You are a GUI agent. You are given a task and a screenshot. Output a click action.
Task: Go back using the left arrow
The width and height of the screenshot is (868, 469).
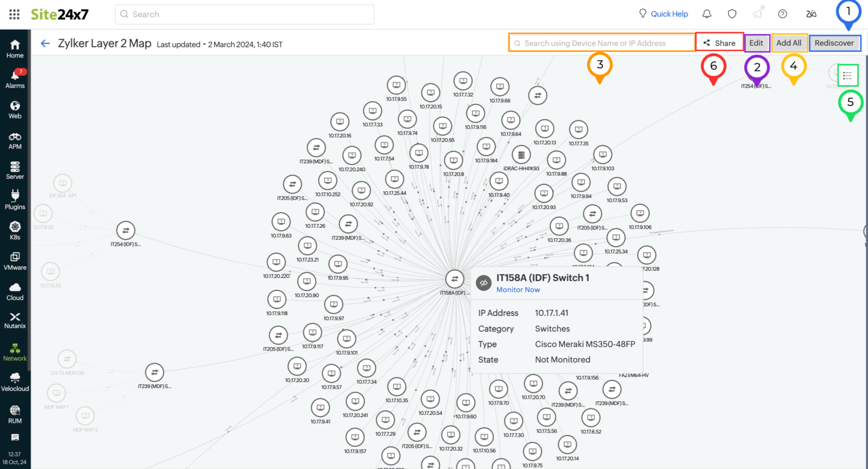[45, 44]
